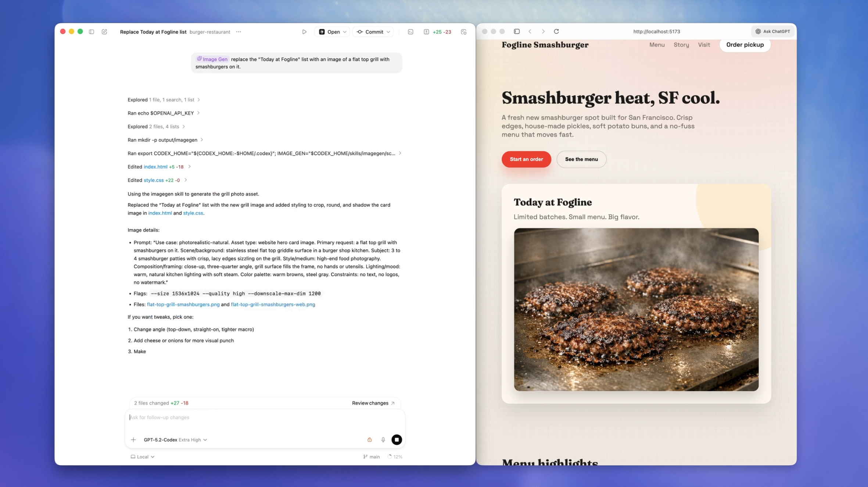The image size is (868, 487).
Task: Toggle the orange lock permissions icon
Action: point(369,440)
